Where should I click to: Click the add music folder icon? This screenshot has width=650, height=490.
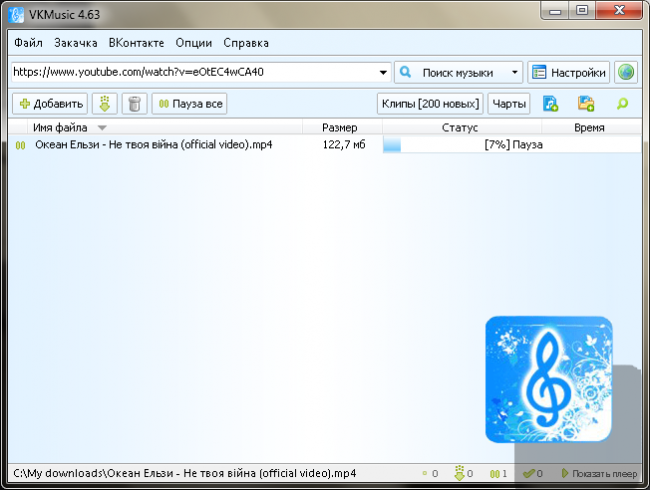click(586, 104)
